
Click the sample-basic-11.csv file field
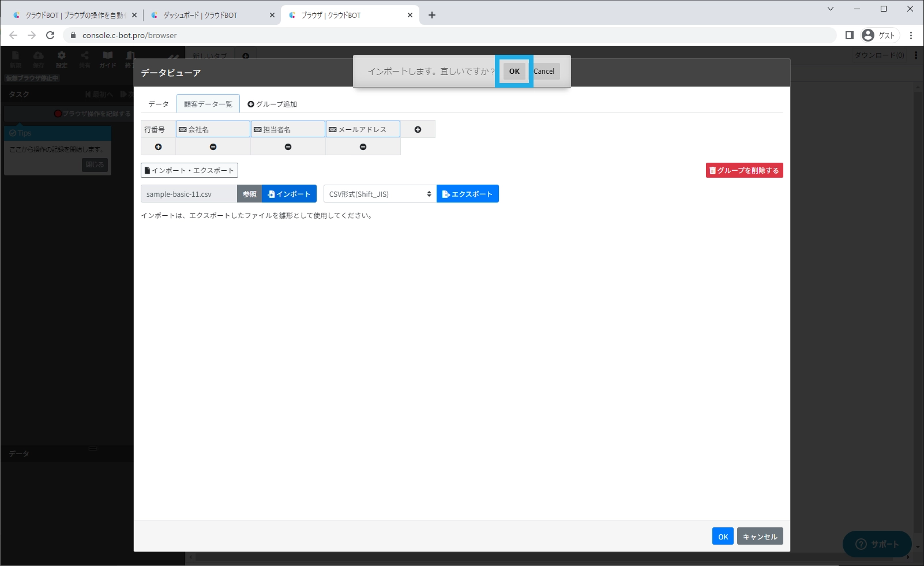tap(189, 194)
